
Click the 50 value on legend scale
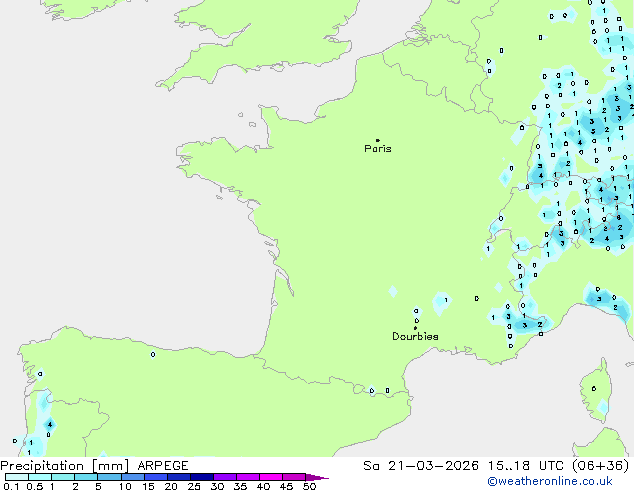[x=310, y=486]
